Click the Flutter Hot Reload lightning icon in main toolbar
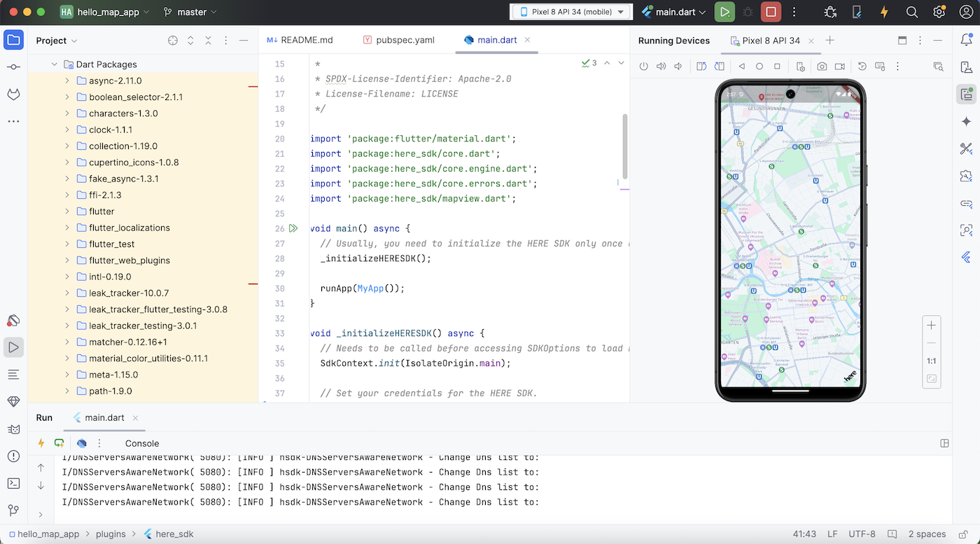 [x=884, y=12]
